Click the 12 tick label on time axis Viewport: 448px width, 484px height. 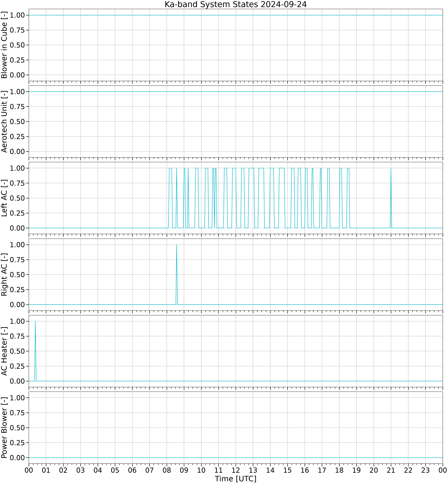pos(236,470)
